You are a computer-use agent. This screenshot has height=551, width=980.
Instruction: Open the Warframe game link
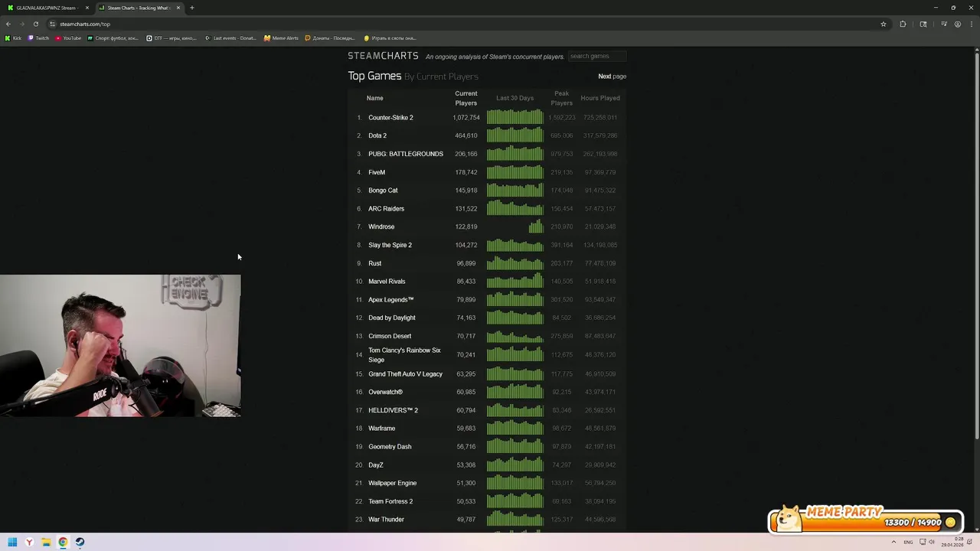pyautogui.click(x=381, y=429)
